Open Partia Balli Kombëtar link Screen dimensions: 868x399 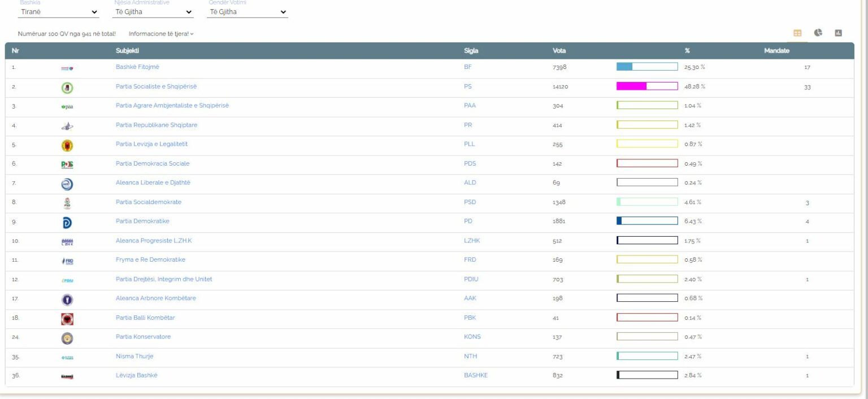point(145,318)
